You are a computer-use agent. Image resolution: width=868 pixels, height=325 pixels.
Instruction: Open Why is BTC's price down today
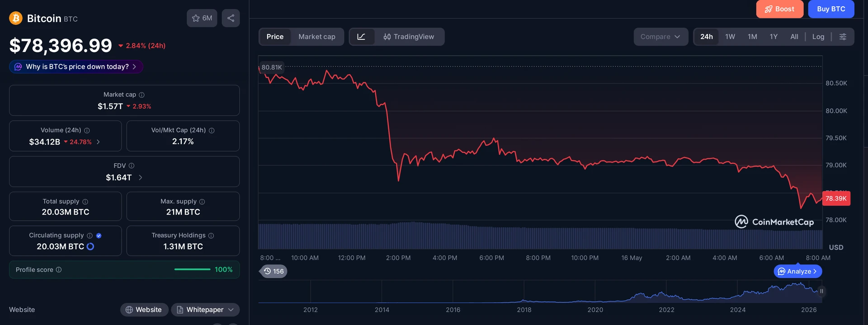(x=76, y=67)
